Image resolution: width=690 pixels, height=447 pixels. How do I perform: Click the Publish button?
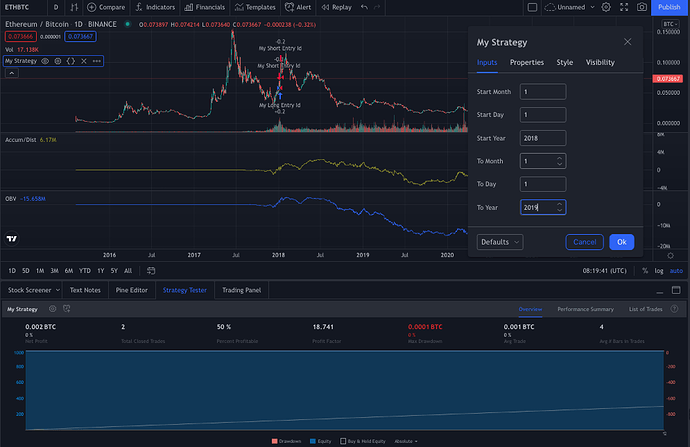tap(669, 7)
